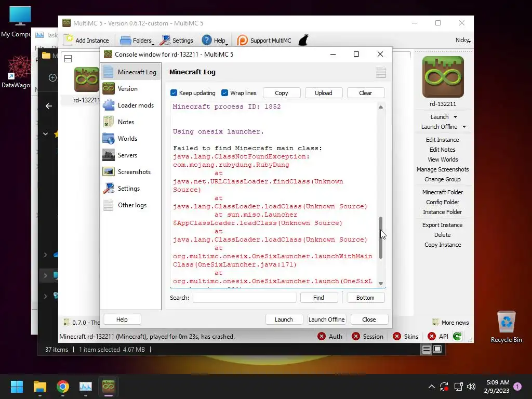Click the Settings wrench icon in console sidebar
Viewport: 532px width, 399px height.
pos(109,188)
